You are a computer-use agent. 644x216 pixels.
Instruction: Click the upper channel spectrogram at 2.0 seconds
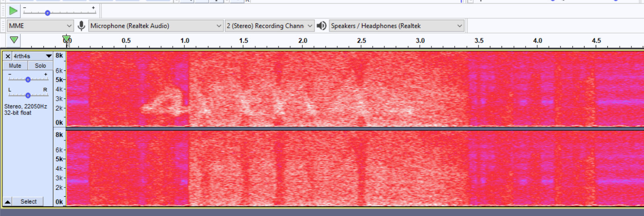tap(303, 88)
